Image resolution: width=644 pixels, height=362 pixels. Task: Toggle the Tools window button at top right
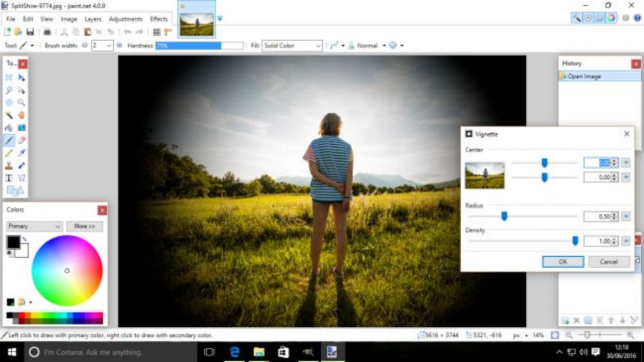coord(576,18)
